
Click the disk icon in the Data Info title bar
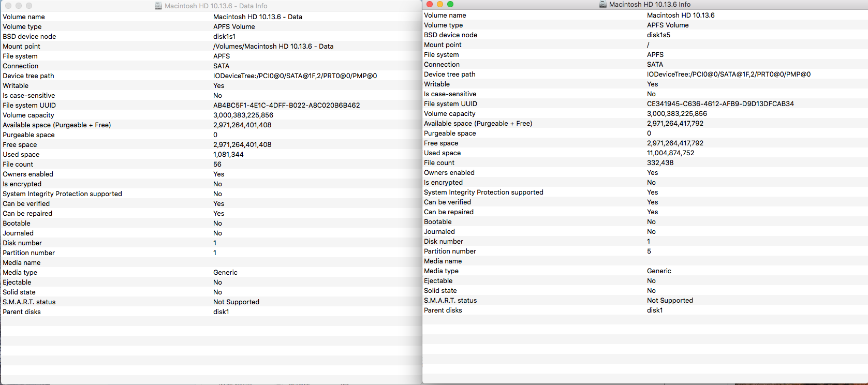click(158, 6)
